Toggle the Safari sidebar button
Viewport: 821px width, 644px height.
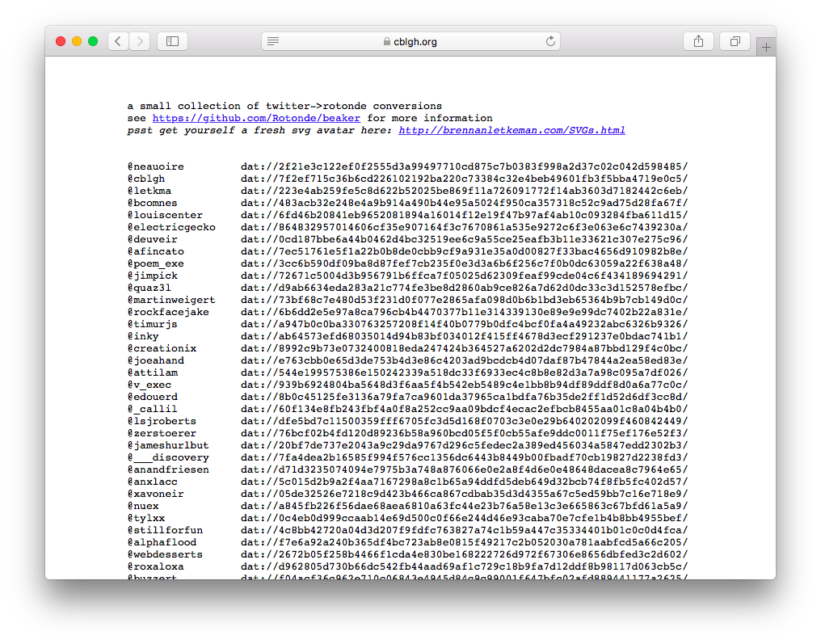[x=172, y=41]
